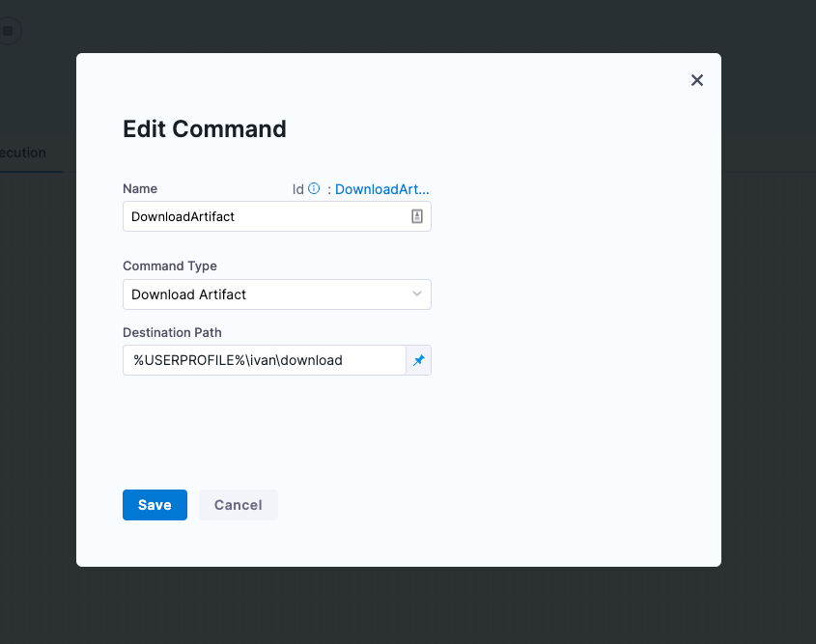
Task: Click the Command Type label
Action: (x=170, y=266)
